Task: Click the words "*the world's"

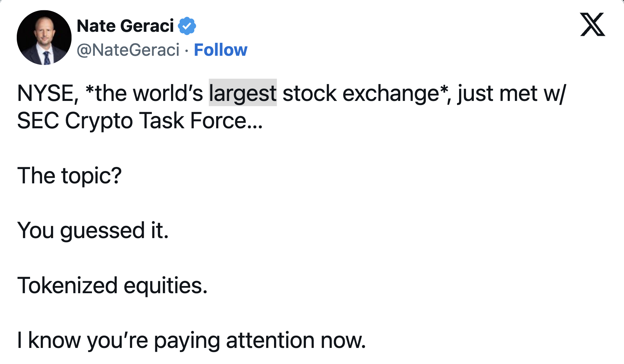Action: (x=144, y=93)
